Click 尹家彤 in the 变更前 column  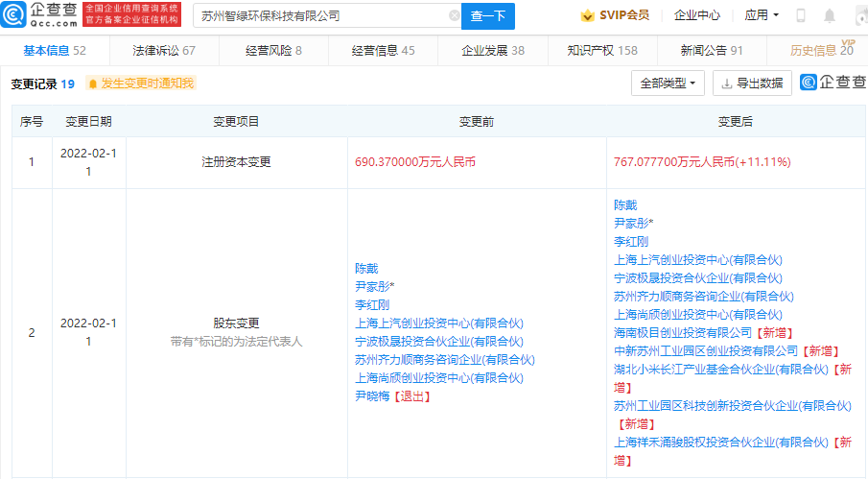coord(374,287)
